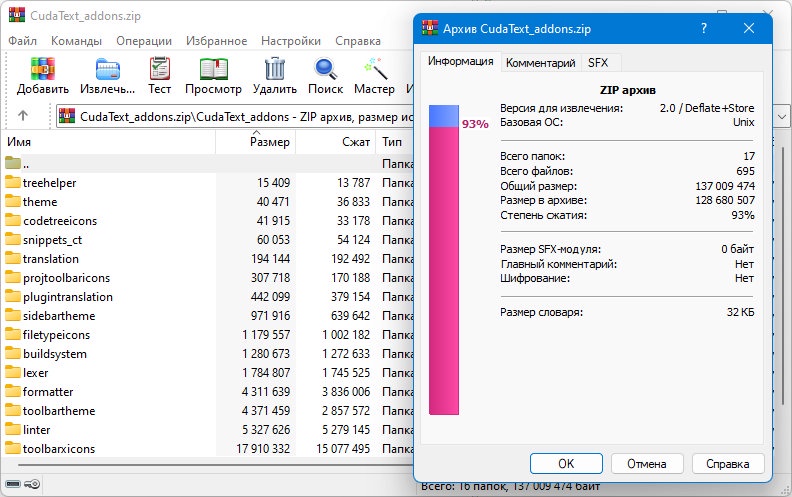The width and height of the screenshot is (792, 497).
Task: Click the key password icon in status bar
Action: (x=32, y=484)
